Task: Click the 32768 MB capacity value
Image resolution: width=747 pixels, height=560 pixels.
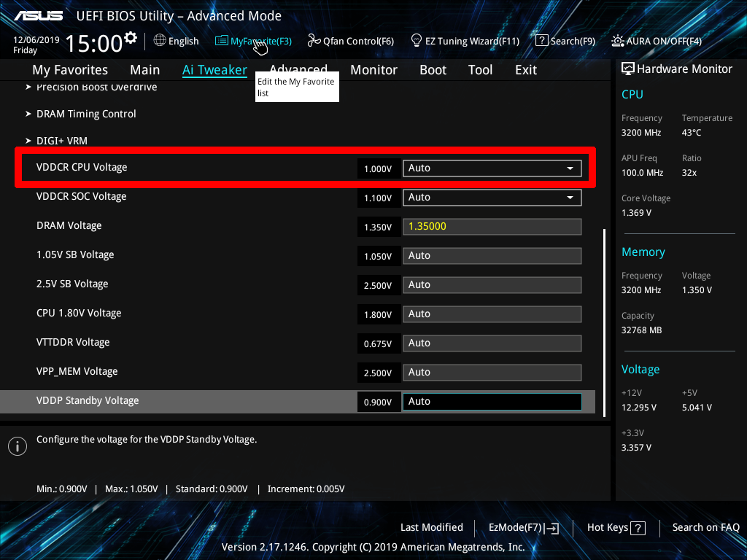Action: pos(642,330)
